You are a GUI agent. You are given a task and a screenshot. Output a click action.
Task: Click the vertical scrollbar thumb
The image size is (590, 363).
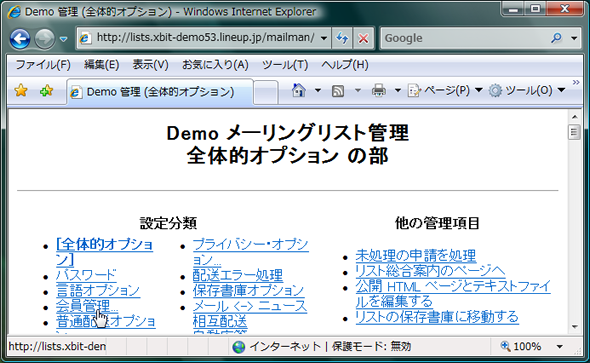574,132
